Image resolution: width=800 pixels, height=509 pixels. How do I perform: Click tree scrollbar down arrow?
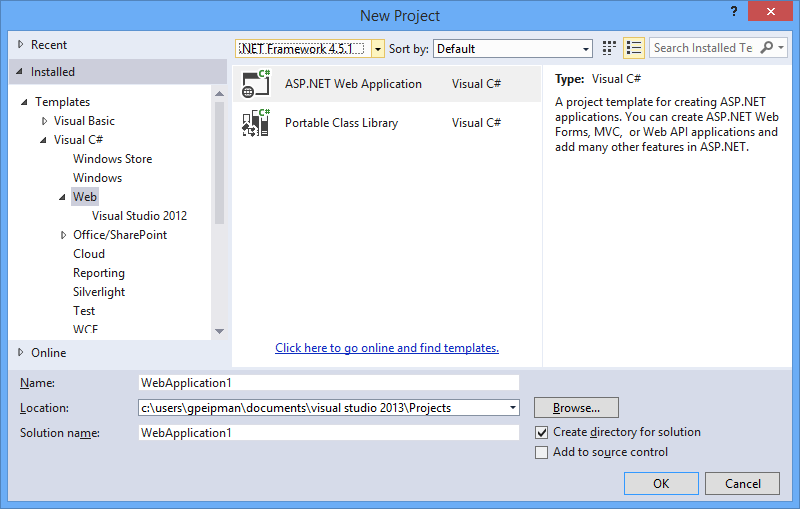click(219, 332)
